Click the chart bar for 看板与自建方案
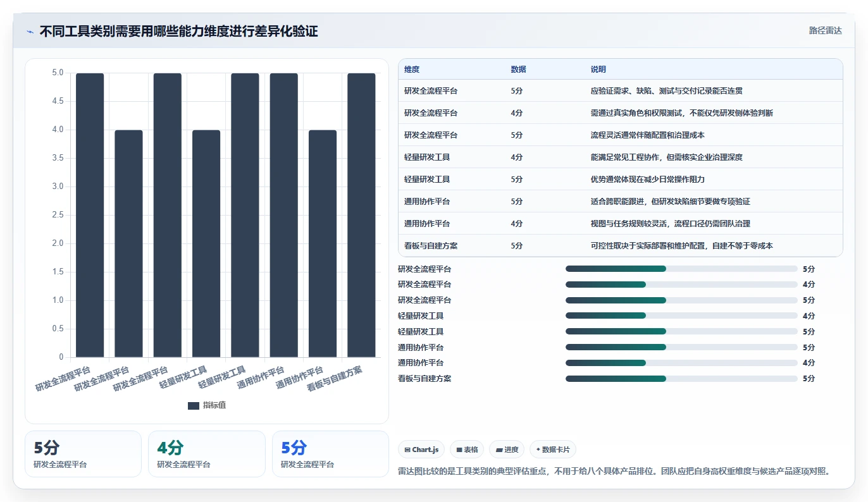 [361, 215]
